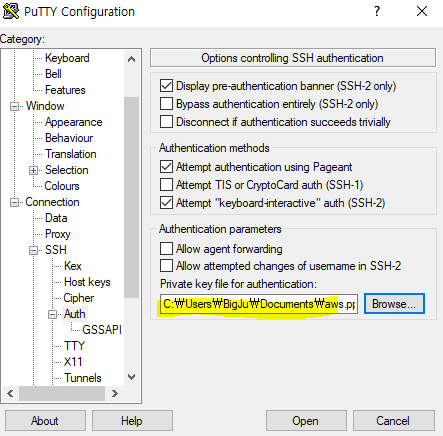
Task: Collapse the Connection tree node
Action: 14,202
